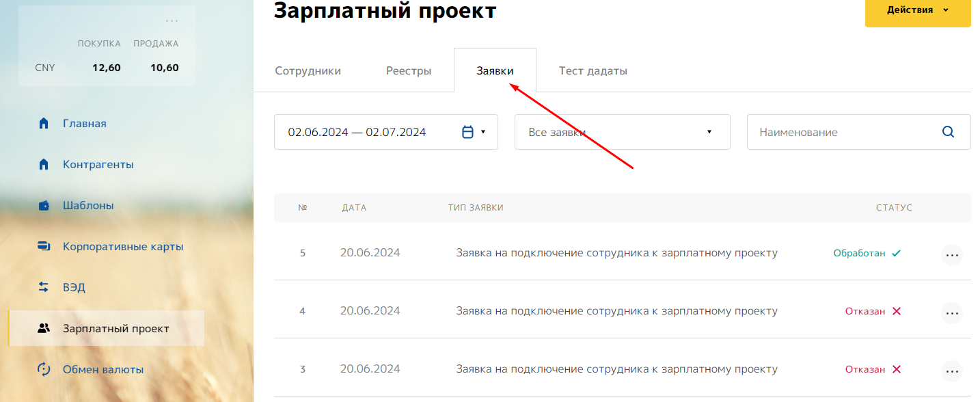This screenshot has width=980, height=402.
Task: Switch to the Сотрудники tab
Action: 308,70
